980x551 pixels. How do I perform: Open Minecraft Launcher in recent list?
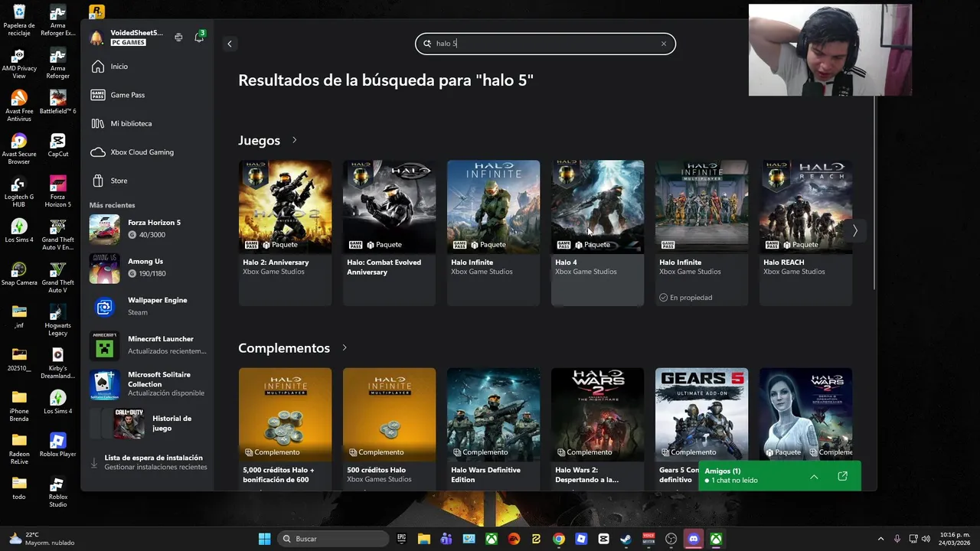coord(147,345)
